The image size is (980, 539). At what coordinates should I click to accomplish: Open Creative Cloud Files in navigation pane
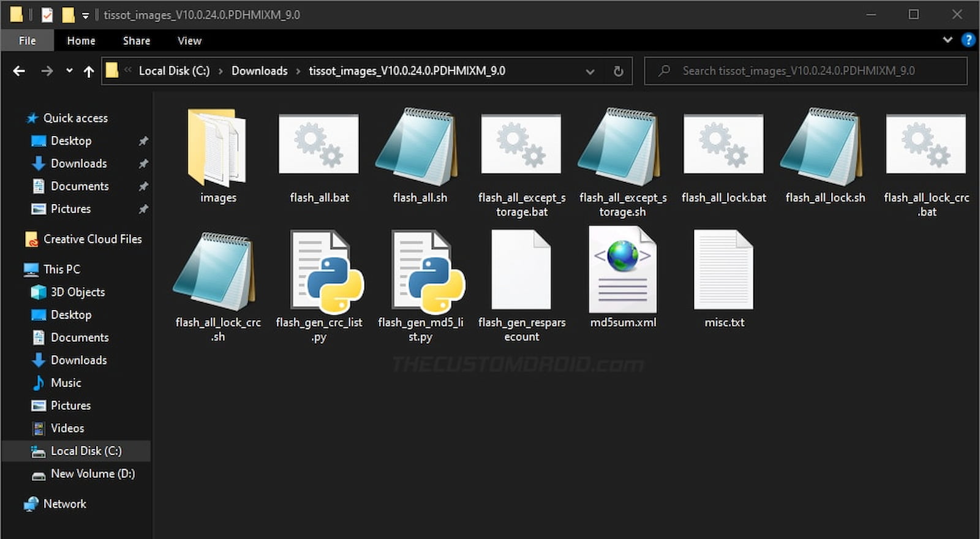pos(92,239)
